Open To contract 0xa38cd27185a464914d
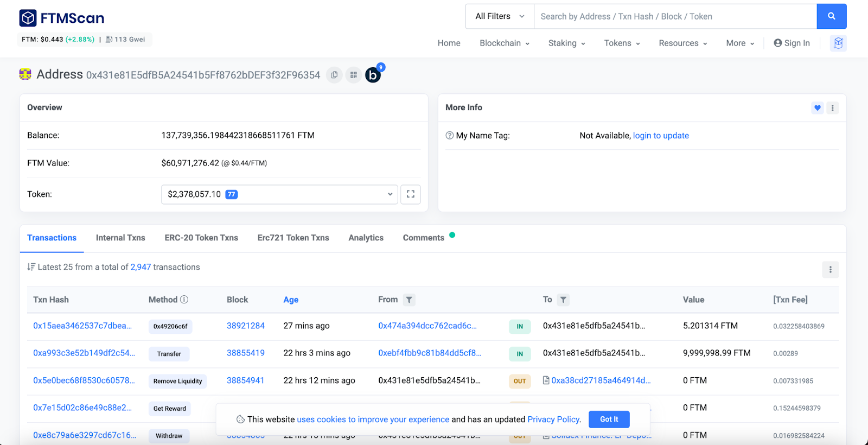 click(x=601, y=380)
